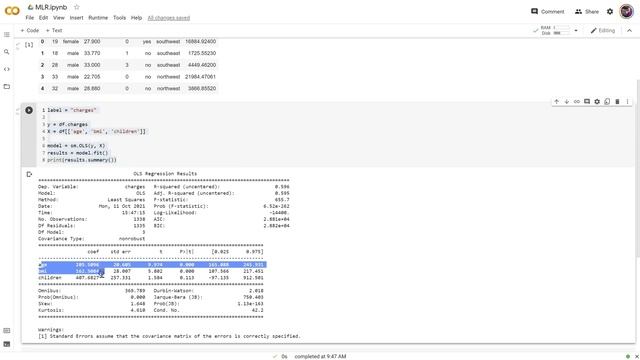Star the MLR.ipynb notebook
Viewport: 640px width, 360px height.
[x=77, y=7]
